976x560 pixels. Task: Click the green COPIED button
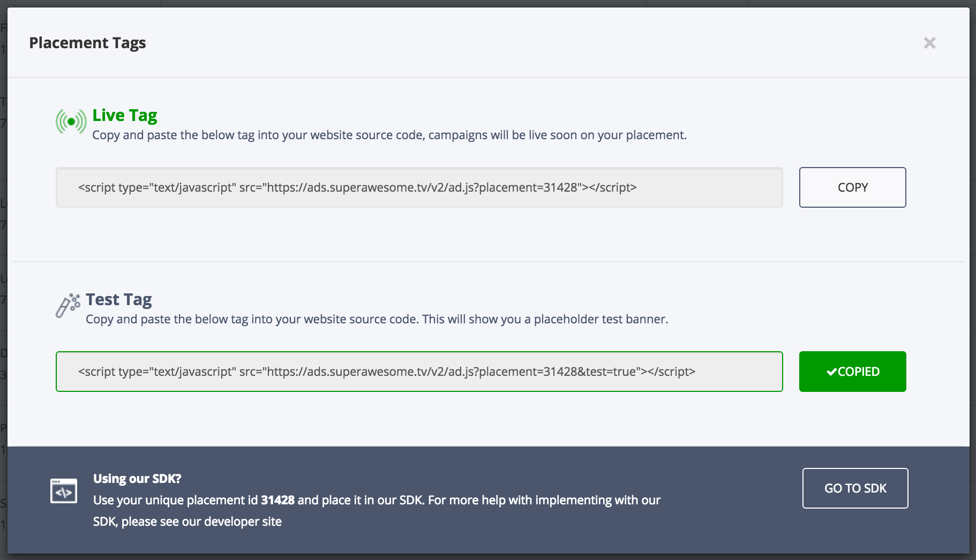pyautogui.click(x=852, y=372)
